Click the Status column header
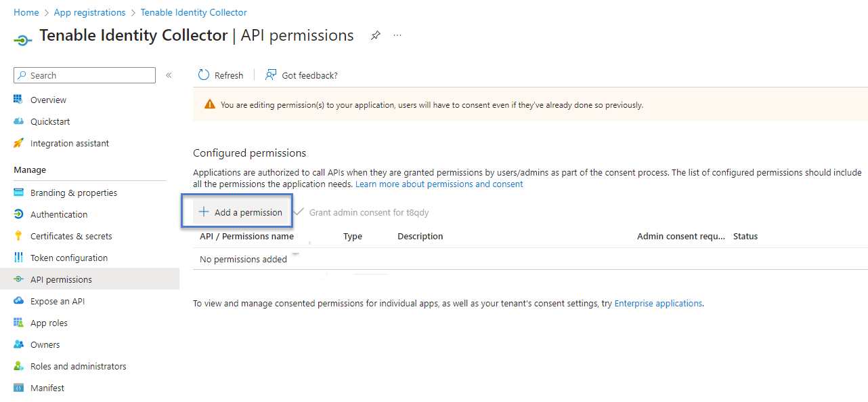Screen dimensions: 868x402 [x=745, y=236]
